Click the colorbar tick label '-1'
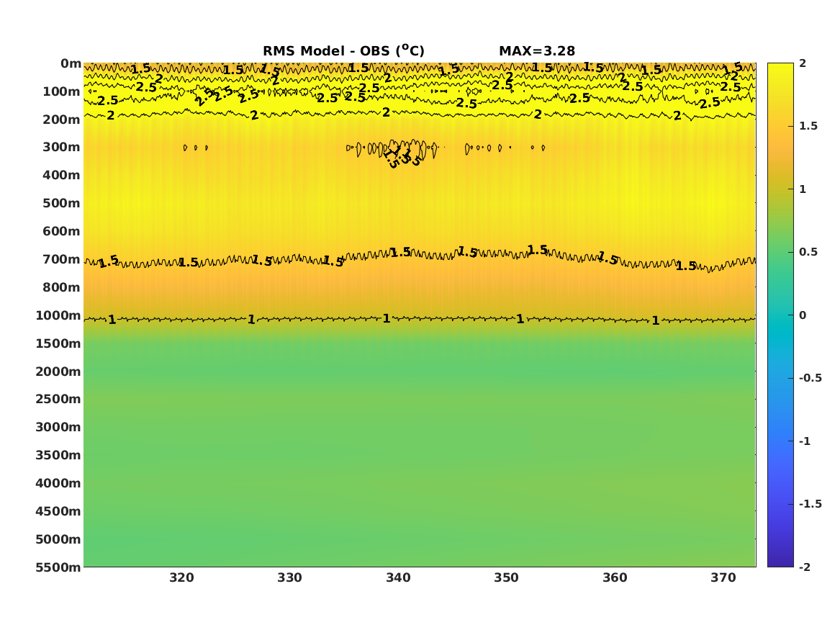Image resolution: width=840 pixels, height=630 pixels. coord(804,441)
